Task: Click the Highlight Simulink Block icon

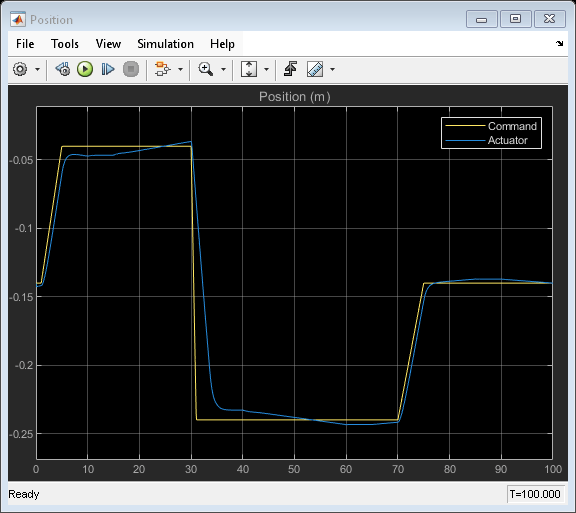Action: coord(162,69)
